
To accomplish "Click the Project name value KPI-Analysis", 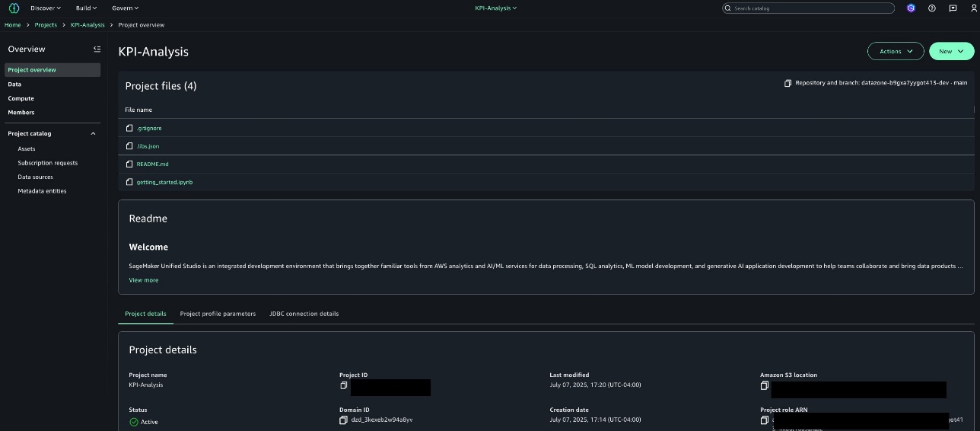I will [x=145, y=385].
